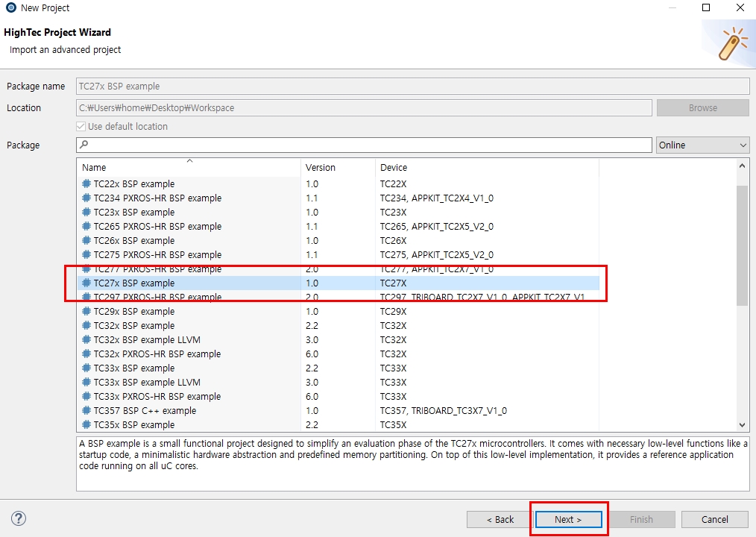Image resolution: width=756 pixels, height=537 pixels.
Task: Click the Cancel button
Action: pyautogui.click(x=714, y=520)
